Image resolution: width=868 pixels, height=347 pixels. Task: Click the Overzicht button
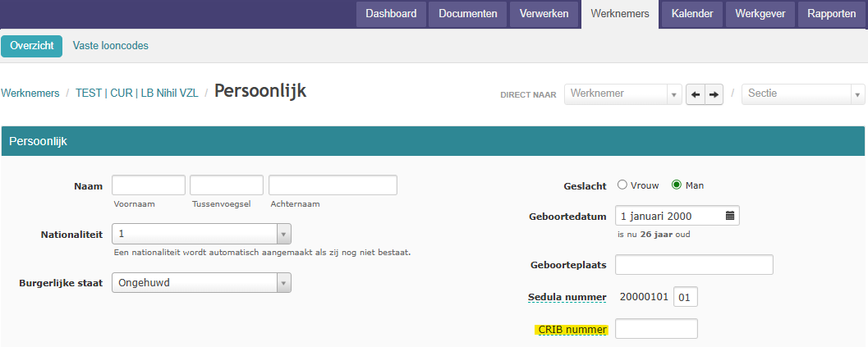pyautogui.click(x=31, y=46)
